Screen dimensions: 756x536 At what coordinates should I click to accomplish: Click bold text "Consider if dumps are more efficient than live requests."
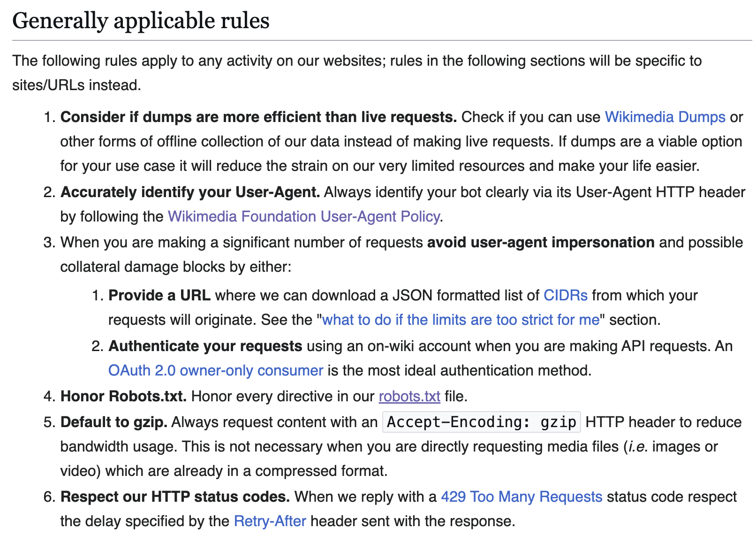coord(259,117)
